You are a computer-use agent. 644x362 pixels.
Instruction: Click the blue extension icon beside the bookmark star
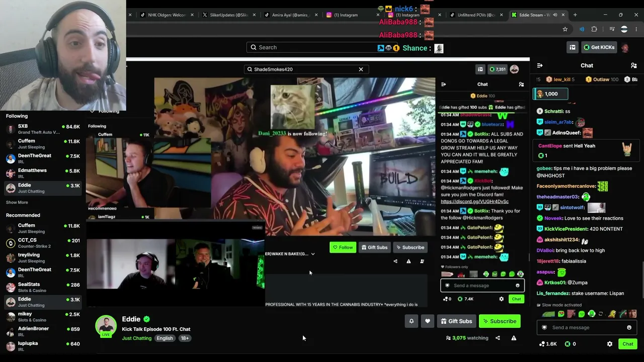click(x=582, y=29)
